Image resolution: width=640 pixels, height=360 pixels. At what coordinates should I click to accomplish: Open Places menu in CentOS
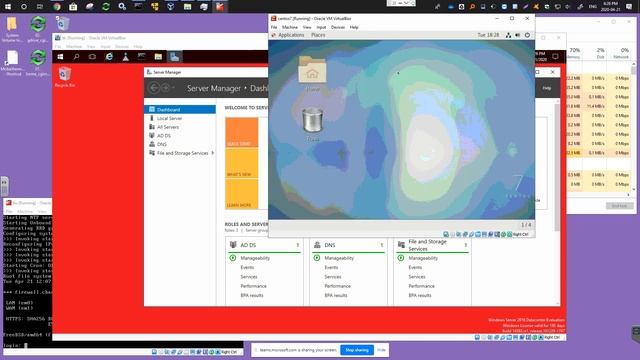tap(318, 35)
